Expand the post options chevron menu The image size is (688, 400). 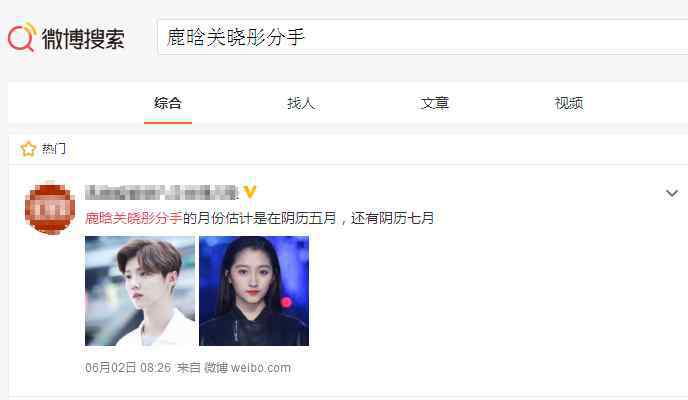coord(672,193)
